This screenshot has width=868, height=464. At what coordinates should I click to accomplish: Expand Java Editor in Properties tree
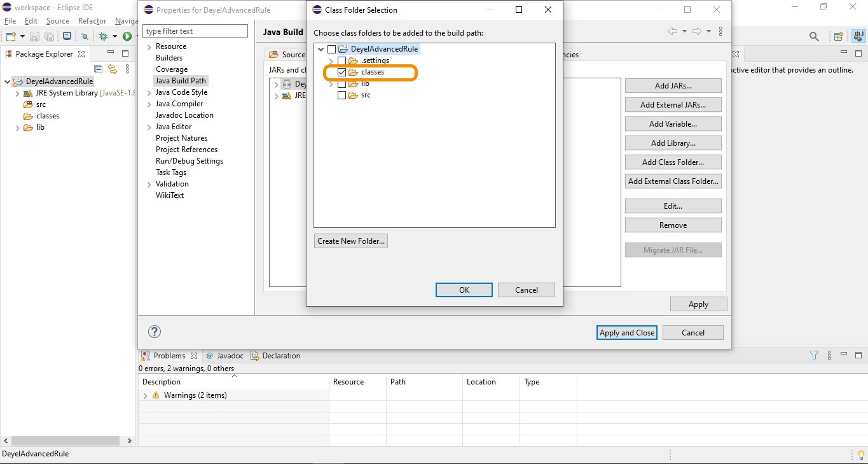click(x=149, y=127)
